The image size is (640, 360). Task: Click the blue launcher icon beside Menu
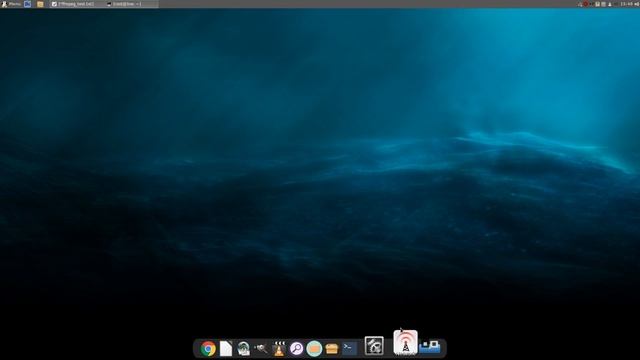point(27,4)
